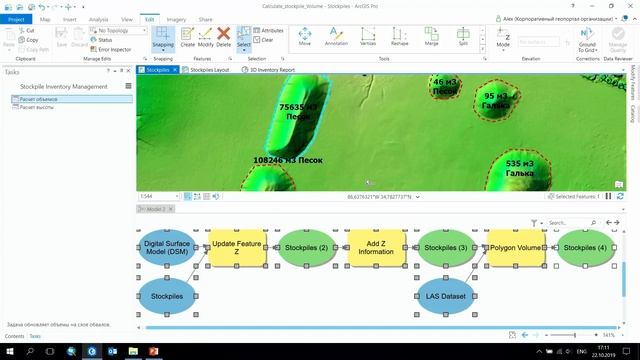Select the Polygon Volume tool node
640x360 pixels.
pos(516,247)
